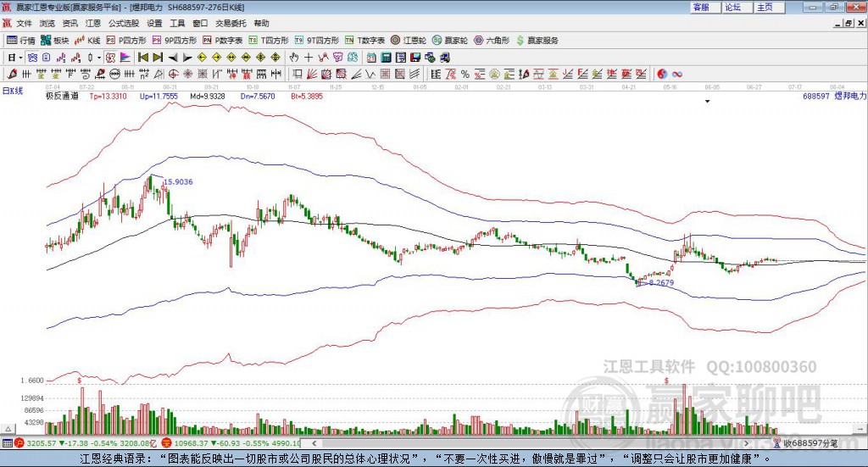The image size is (868, 467).
Task: Open the P四方形 tool
Action: [126, 41]
